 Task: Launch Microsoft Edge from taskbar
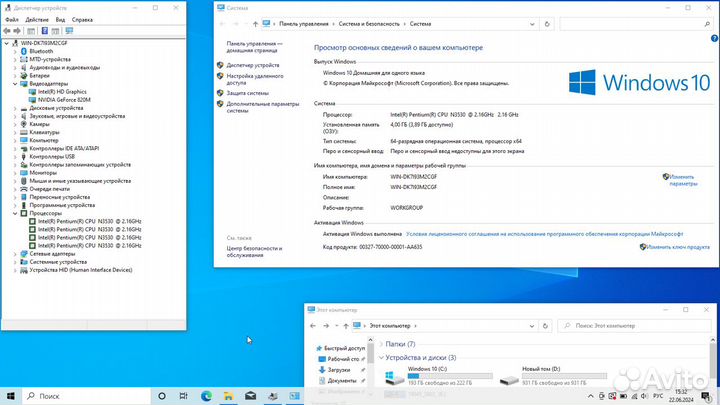coord(206,396)
